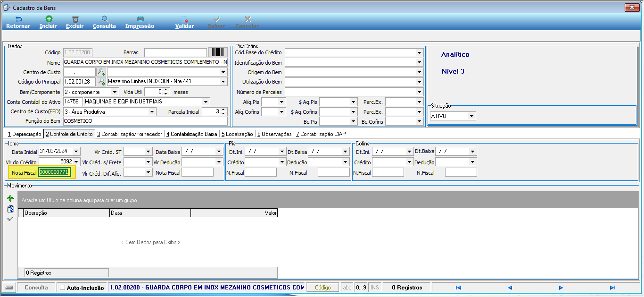Click the keyboard icon in status bar
This screenshot has width=644, height=297.
8,288
